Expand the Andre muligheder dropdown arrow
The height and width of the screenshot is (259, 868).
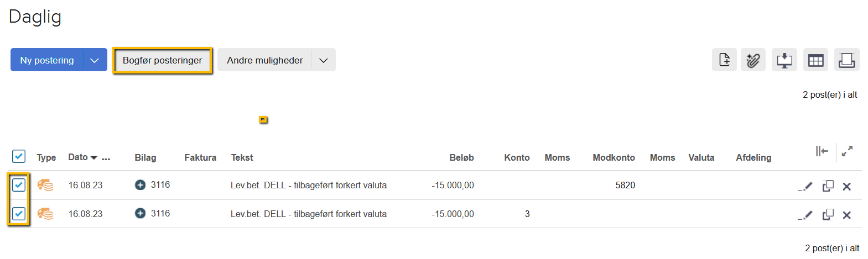(324, 60)
